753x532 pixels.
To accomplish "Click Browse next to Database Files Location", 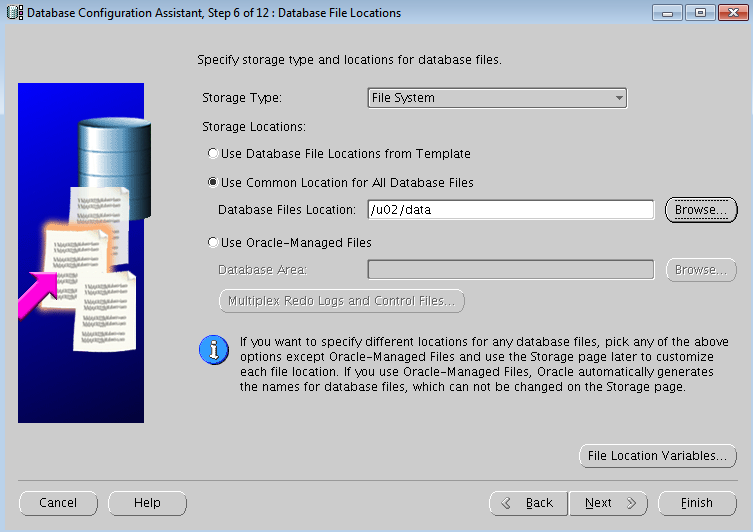I will pyautogui.click(x=701, y=210).
